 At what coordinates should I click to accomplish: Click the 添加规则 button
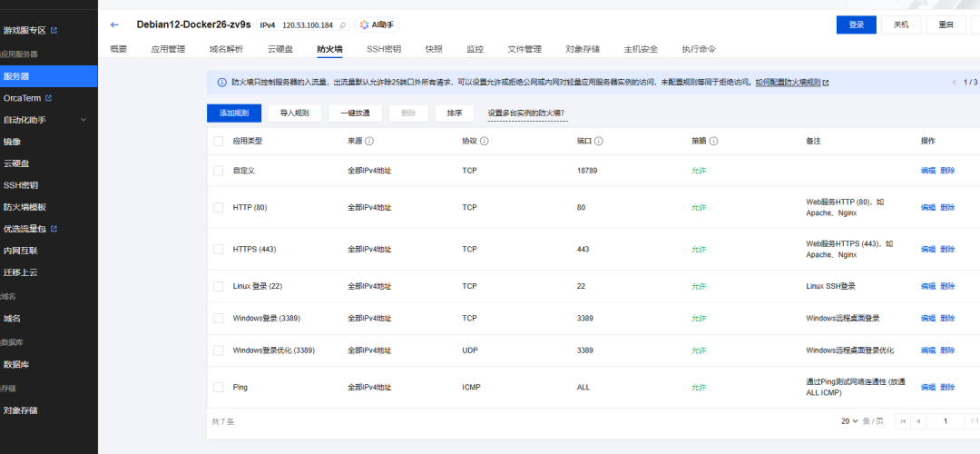[x=234, y=113]
